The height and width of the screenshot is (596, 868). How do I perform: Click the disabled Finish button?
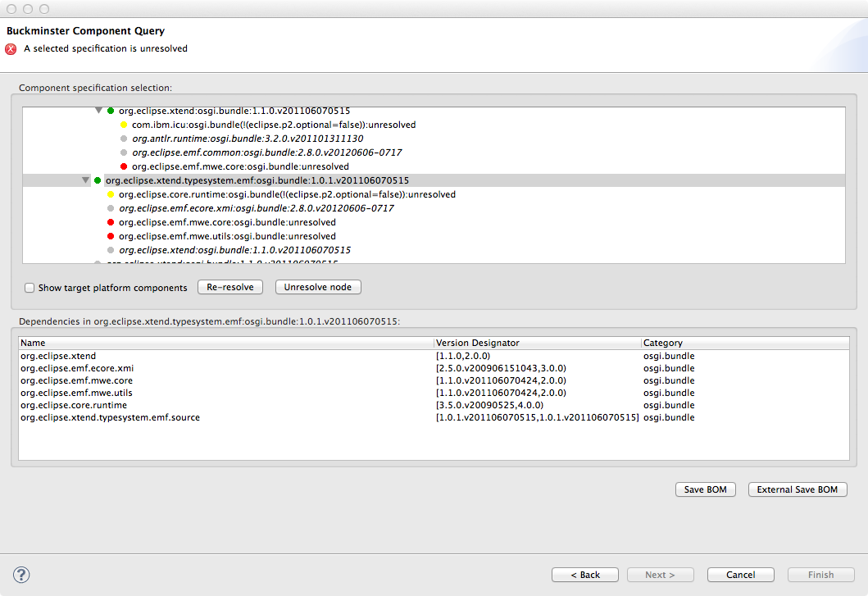[821, 575]
